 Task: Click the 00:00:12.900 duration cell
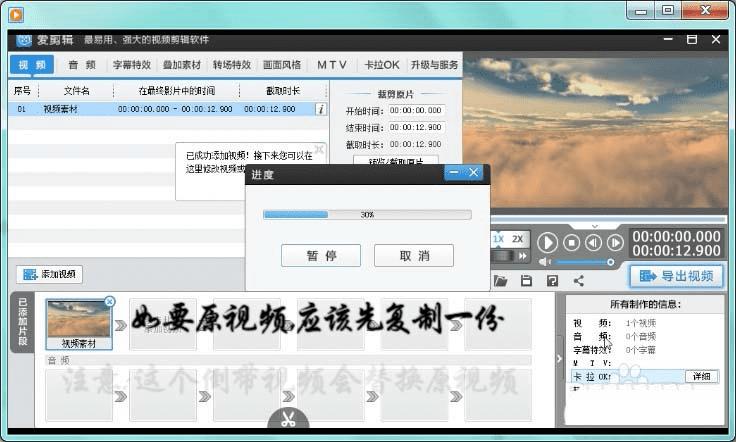coord(269,109)
